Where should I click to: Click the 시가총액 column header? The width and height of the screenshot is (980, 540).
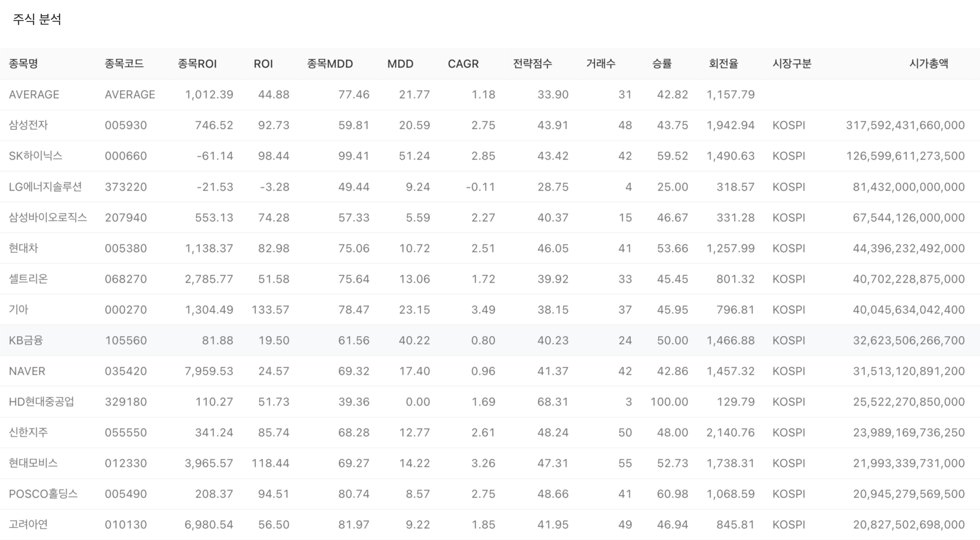click(x=928, y=63)
